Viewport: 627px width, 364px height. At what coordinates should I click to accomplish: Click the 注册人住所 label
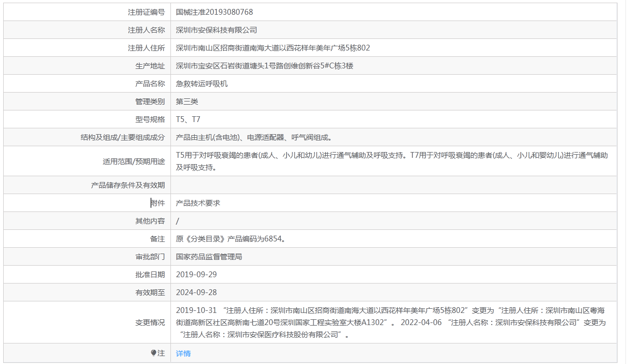click(146, 48)
